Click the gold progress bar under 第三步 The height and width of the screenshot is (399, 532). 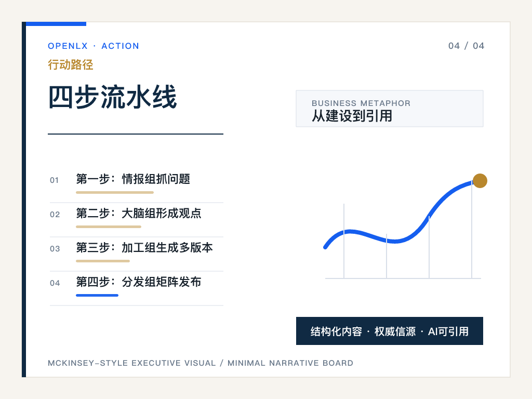103,261
